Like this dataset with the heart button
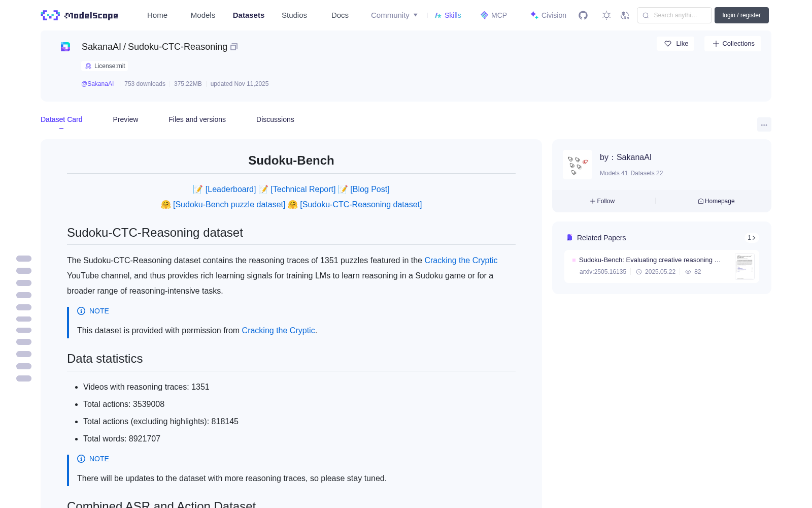Screen dimensions: 812x508 tap(676, 44)
